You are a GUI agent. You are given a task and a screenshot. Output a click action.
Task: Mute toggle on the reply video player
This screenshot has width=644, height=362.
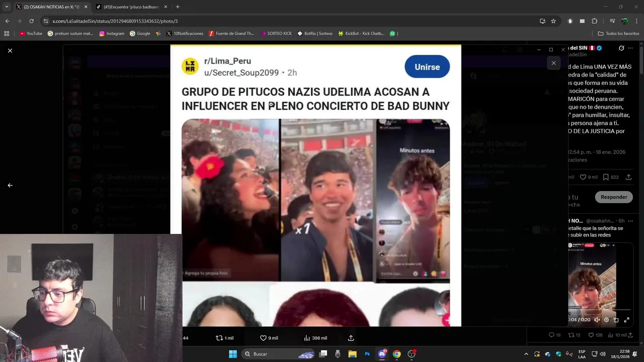(597, 320)
